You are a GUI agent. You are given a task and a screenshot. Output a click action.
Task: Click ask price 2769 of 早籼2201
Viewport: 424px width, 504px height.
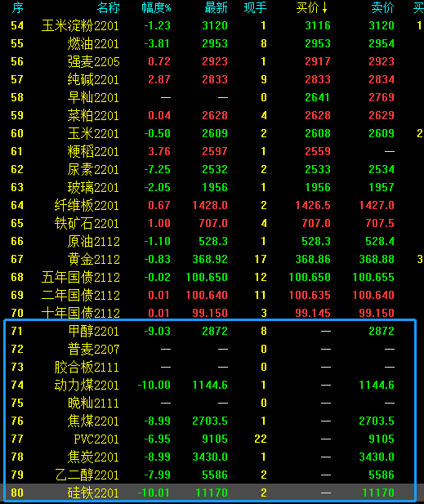coord(382,97)
